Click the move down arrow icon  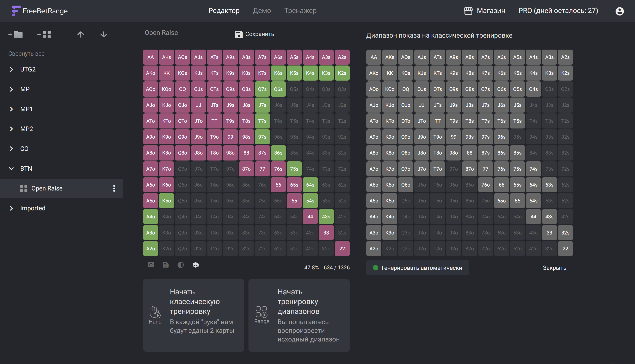104,34
